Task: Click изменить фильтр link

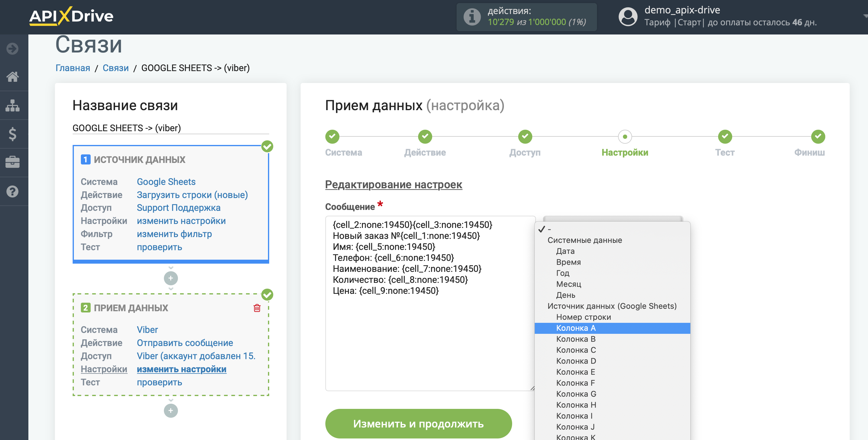Action: pyautogui.click(x=174, y=234)
